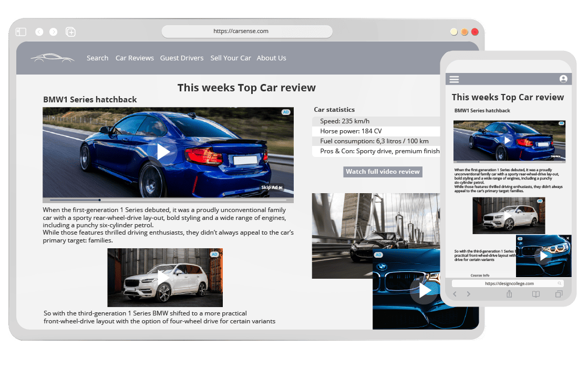The image size is (588, 369).
Task: Play the mobile blue BMW video
Action: coord(508,141)
